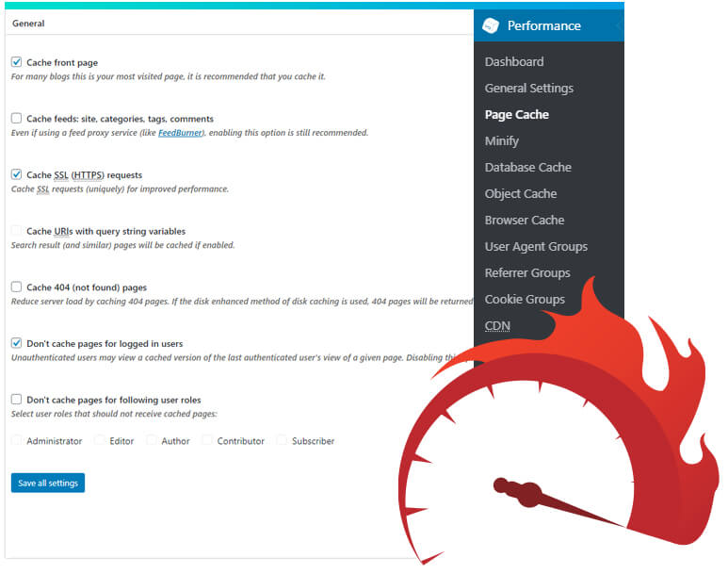Open Browser Cache settings
The width and height of the screenshot is (728, 574).
(x=525, y=221)
